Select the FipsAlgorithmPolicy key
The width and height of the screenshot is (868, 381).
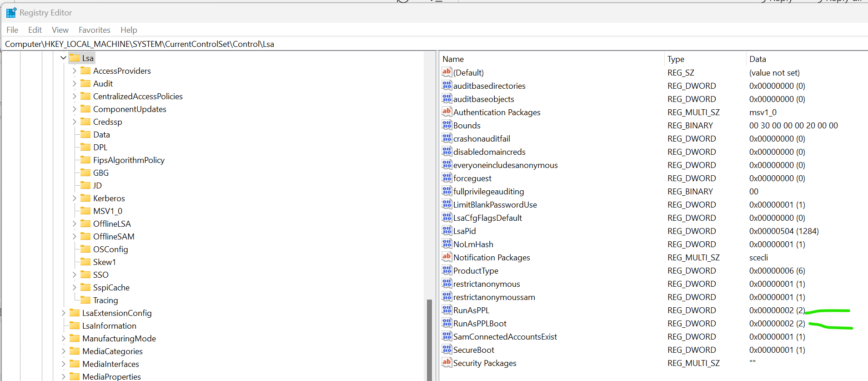click(x=129, y=160)
